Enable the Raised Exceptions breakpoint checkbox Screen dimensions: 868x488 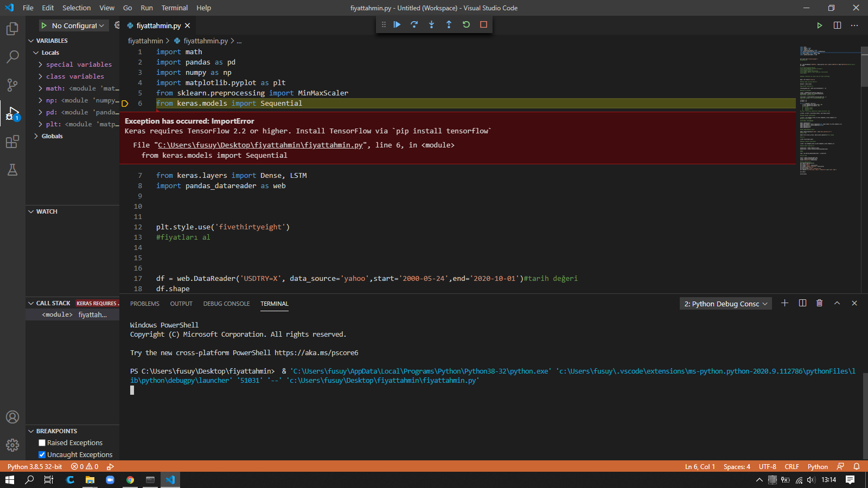42,443
